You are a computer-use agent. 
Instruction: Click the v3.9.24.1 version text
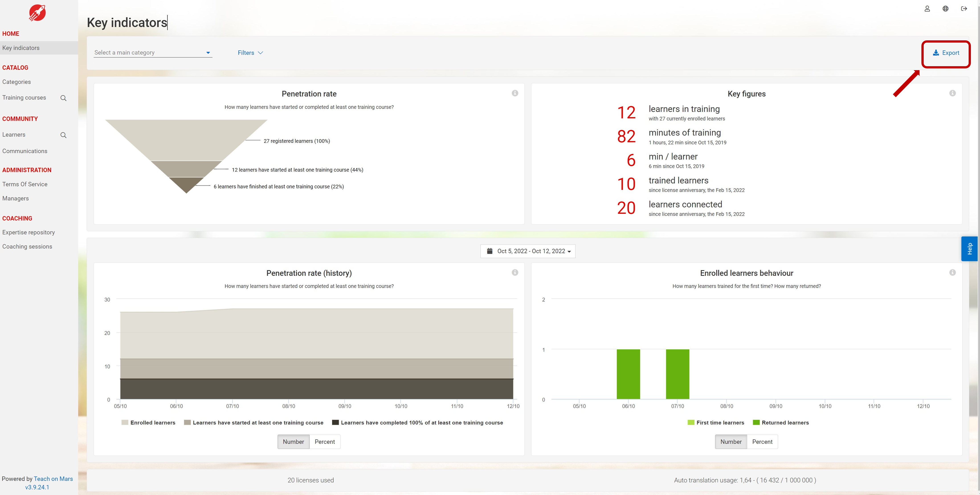pos(37,487)
